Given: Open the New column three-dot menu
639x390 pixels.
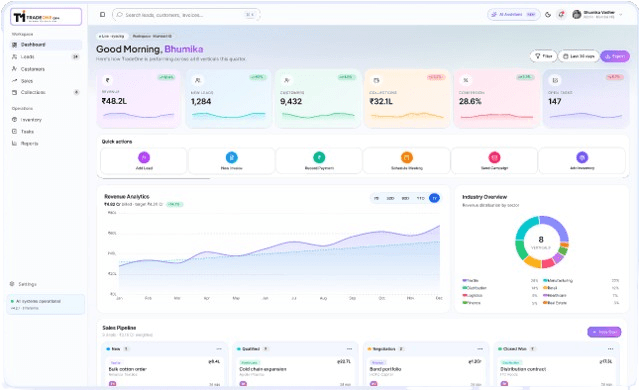Looking at the screenshot, I should (x=219, y=349).
